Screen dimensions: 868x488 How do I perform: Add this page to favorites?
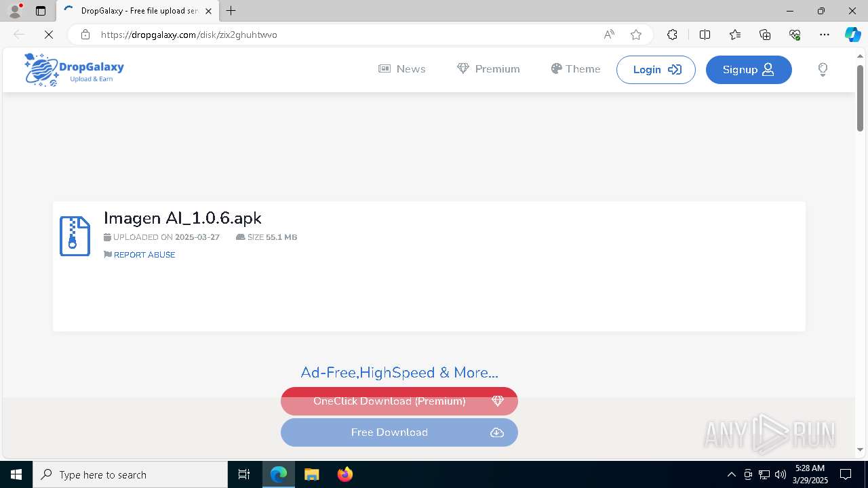pos(636,35)
